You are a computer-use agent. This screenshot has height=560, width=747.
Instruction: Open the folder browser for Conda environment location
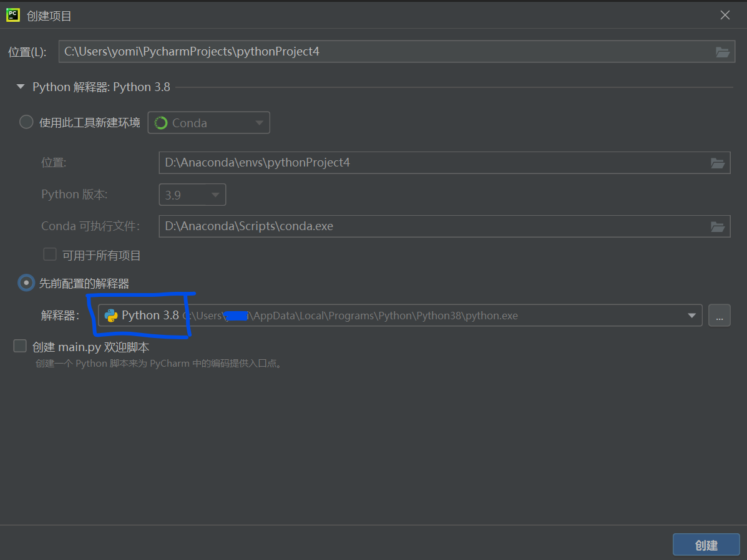point(718,163)
